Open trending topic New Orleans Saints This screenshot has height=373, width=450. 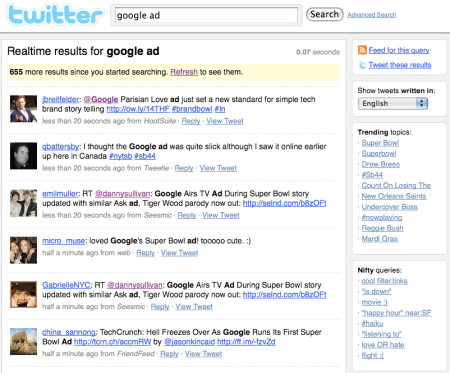[394, 196]
